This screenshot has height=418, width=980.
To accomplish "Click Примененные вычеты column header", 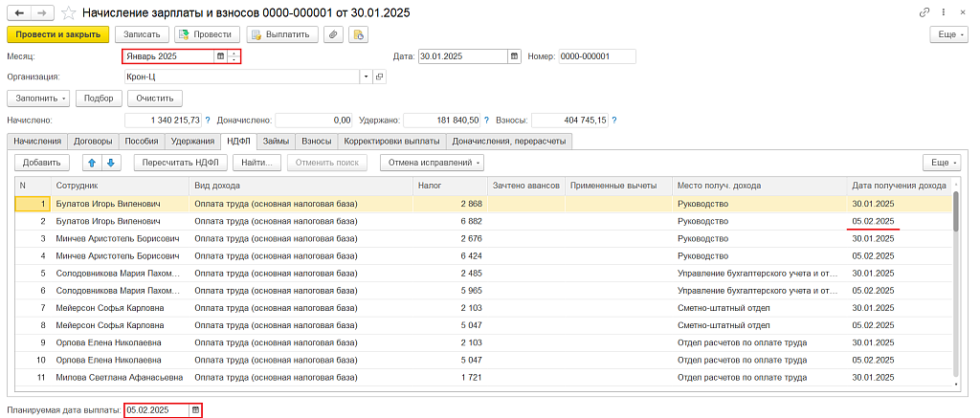I will pos(619,185).
